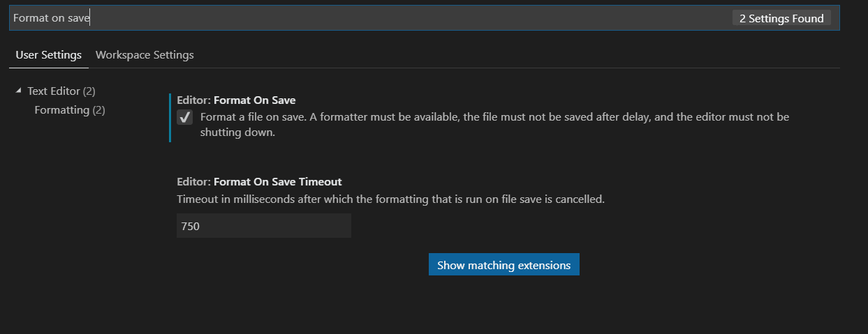Switch to the Workspace Settings tab
868x334 pixels.
(145, 54)
